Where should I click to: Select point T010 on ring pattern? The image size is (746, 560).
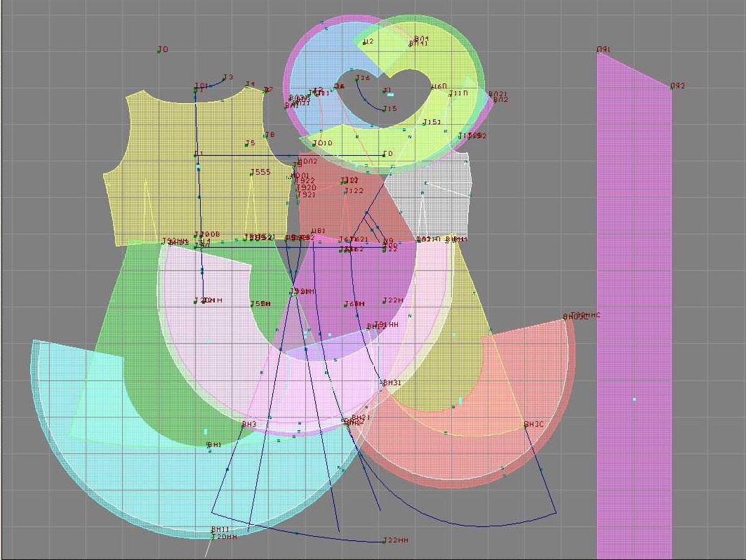tap(314, 144)
